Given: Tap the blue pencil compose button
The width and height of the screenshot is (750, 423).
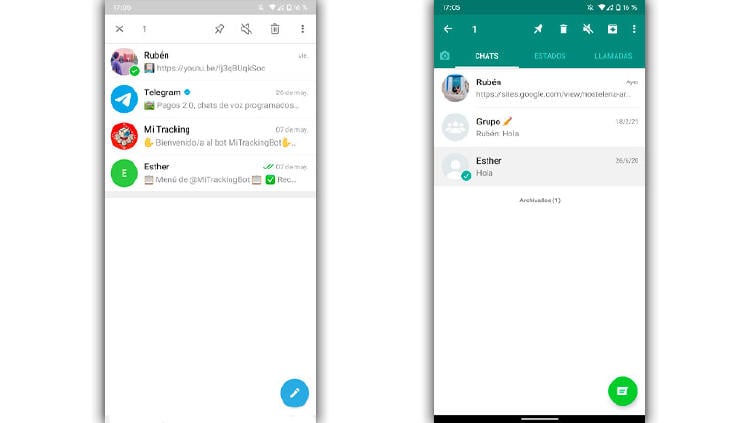Looking at the screenshot, I should pyautogui.click(x=294, y=393).
